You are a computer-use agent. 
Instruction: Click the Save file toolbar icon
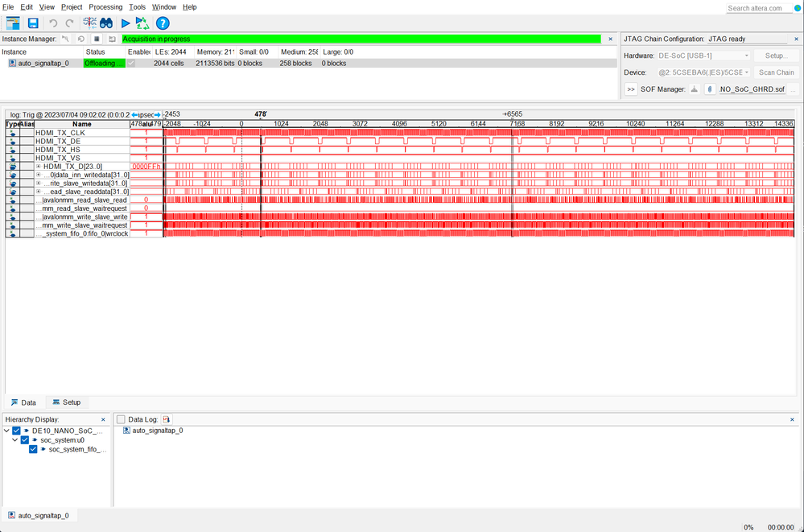[33, 23]
